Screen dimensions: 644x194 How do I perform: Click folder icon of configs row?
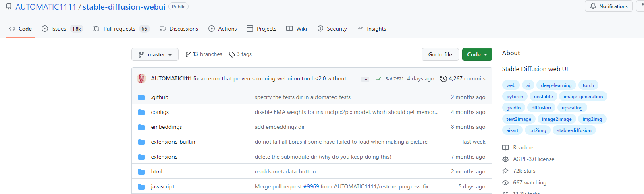[141, 112]
